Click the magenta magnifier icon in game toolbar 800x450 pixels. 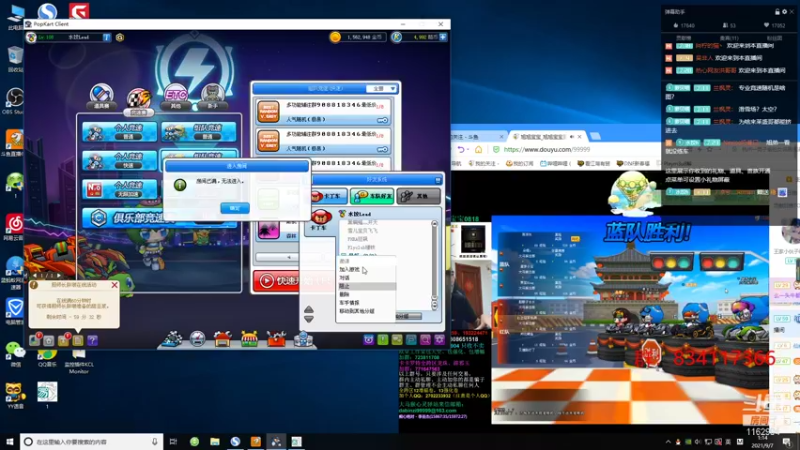426,340
